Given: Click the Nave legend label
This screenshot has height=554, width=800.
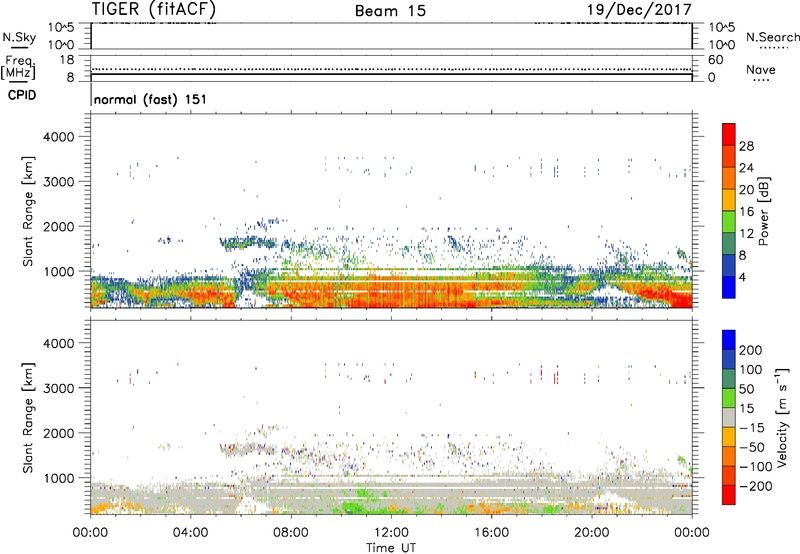Looking at the screenshot, I should click(761, 69).
